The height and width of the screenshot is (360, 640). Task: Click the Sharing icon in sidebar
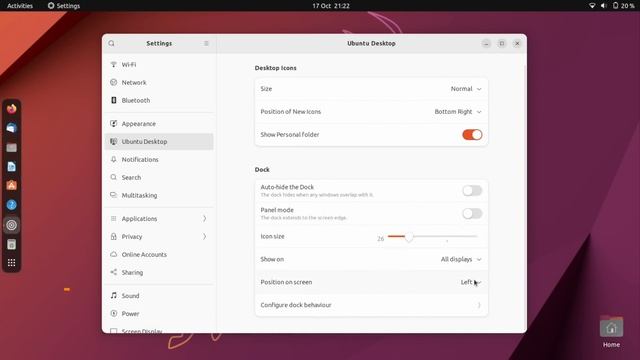pyautogui.click(x=113, y=272)
